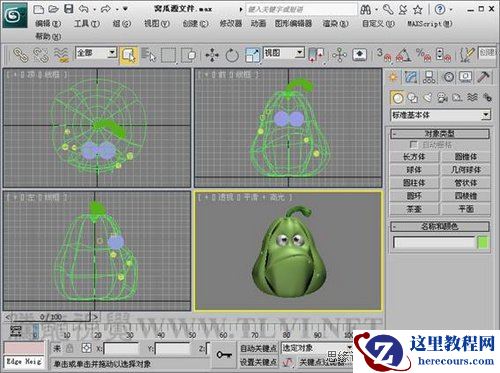Expand the arrow before the search field

pyautogui.click(x=241, y=9)
